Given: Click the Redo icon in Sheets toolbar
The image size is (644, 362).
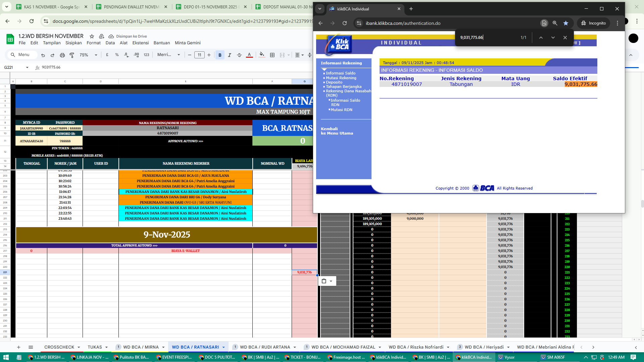Looking at the screenshot, I should (52, 55).
